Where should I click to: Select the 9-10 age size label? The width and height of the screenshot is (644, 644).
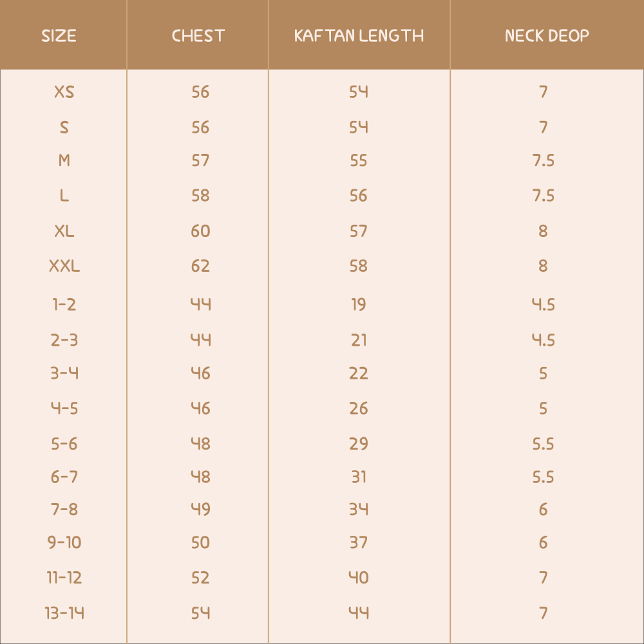[x=64, y=543]
